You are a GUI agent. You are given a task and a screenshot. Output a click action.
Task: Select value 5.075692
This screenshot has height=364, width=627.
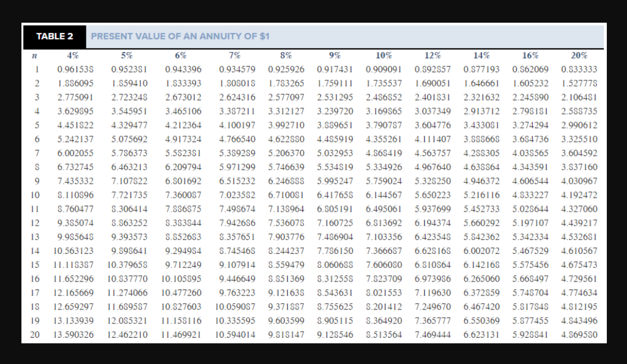[x=129, y=139]
